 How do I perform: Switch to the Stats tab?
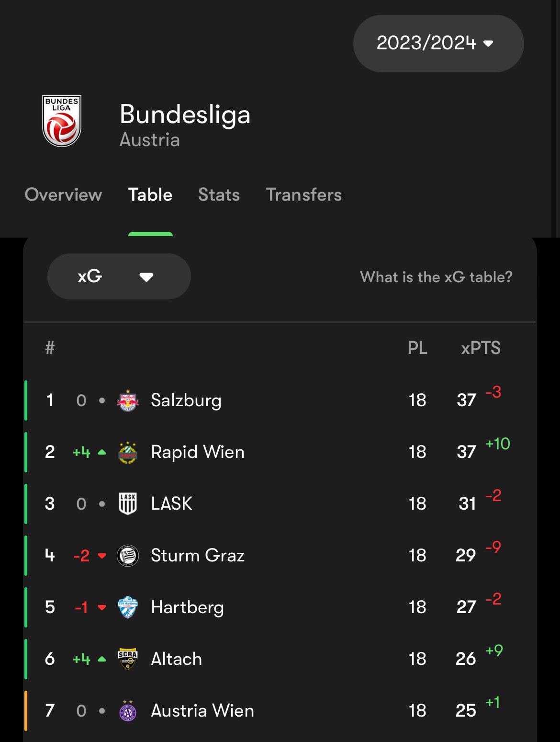pyautogui.click(x=219, y=195)
